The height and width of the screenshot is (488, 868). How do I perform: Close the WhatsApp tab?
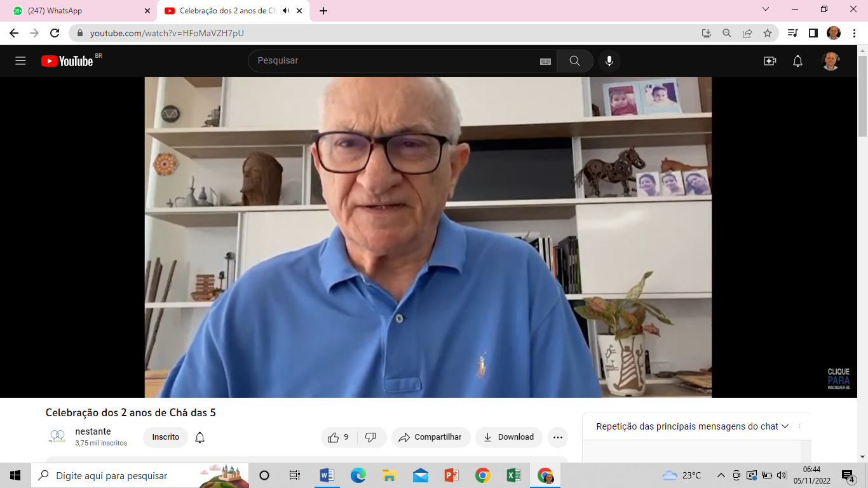point(147,11)
